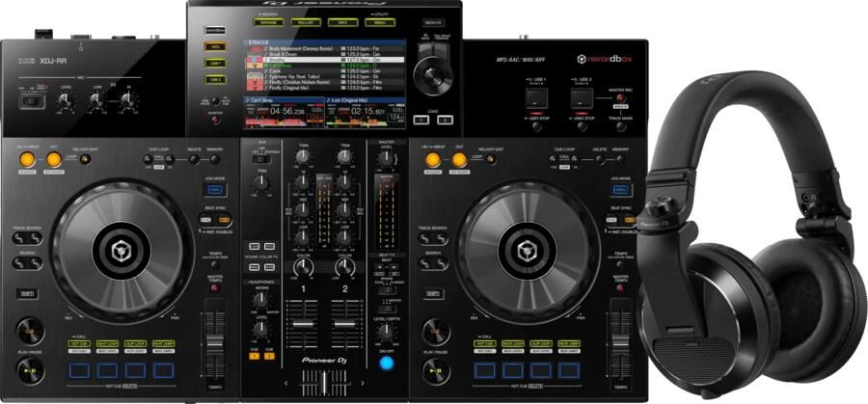The width and height of the screenshot is (868, 404).
Task: Tap the left deck MEMORY cue button
Action: (215, 159)
